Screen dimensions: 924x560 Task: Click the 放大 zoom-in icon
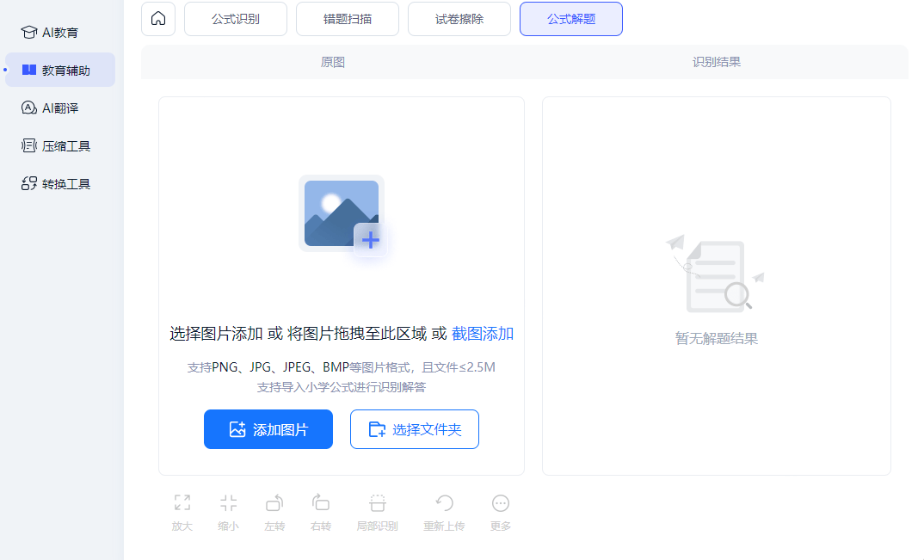[x=182, y=503]
